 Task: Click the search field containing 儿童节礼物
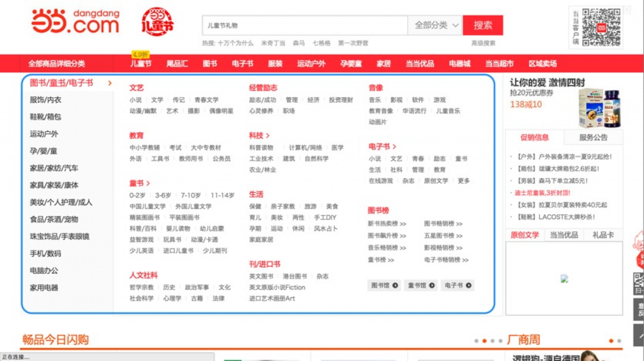pyautogui.click(x=305, y=25)
